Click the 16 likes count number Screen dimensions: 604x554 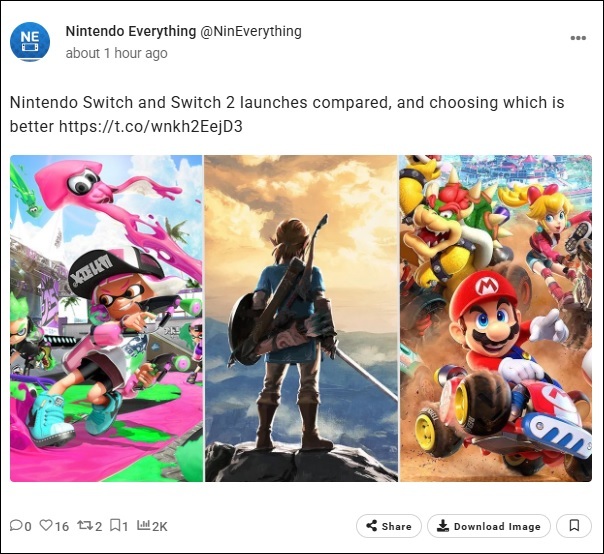pyautogui.click(x=62, y=526)
